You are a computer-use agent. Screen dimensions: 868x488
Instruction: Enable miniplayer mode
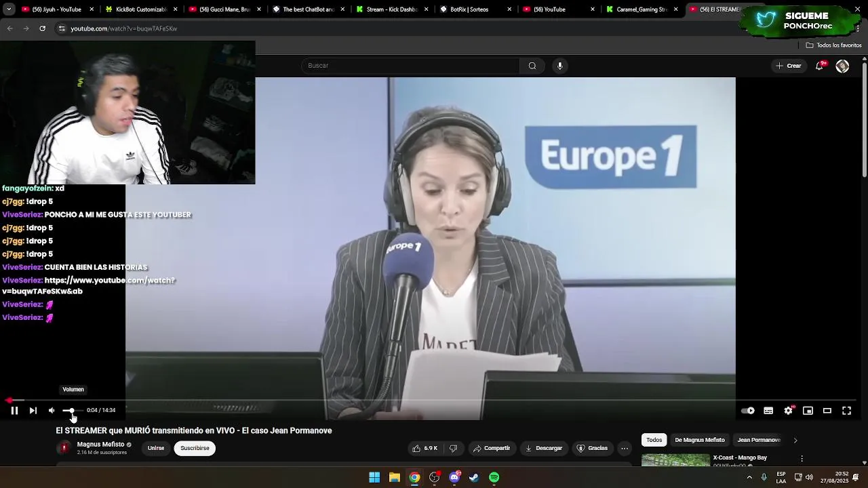[x=808, y=411]
